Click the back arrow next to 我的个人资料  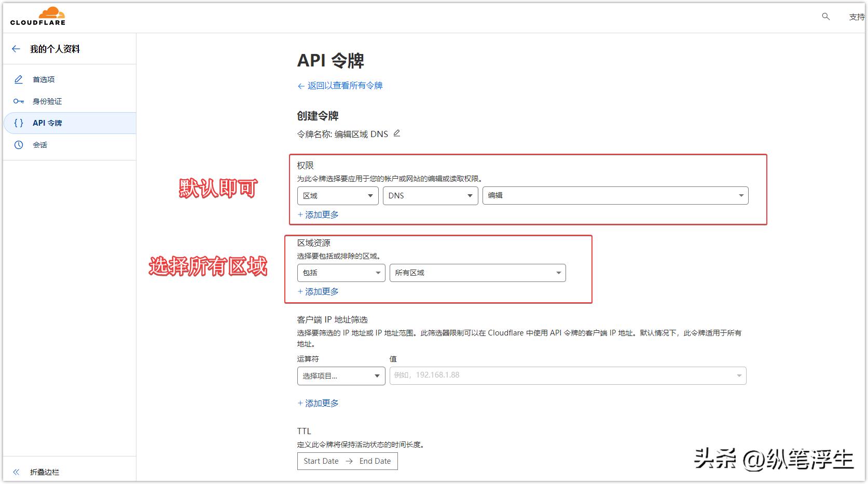16,48
